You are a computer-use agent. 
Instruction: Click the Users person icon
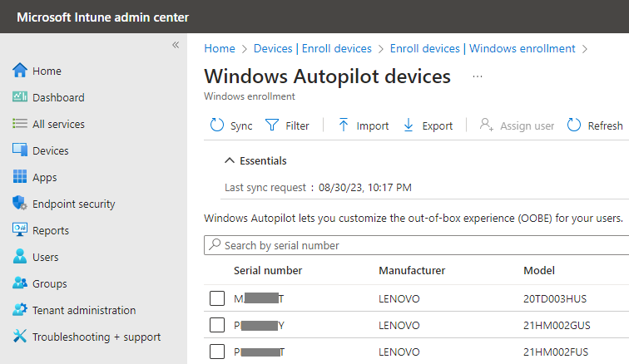point(20,256)
